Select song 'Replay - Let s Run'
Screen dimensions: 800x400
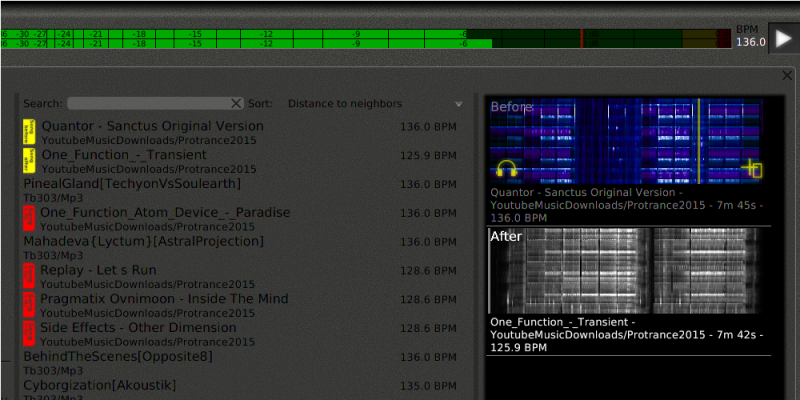coord(98,270)
